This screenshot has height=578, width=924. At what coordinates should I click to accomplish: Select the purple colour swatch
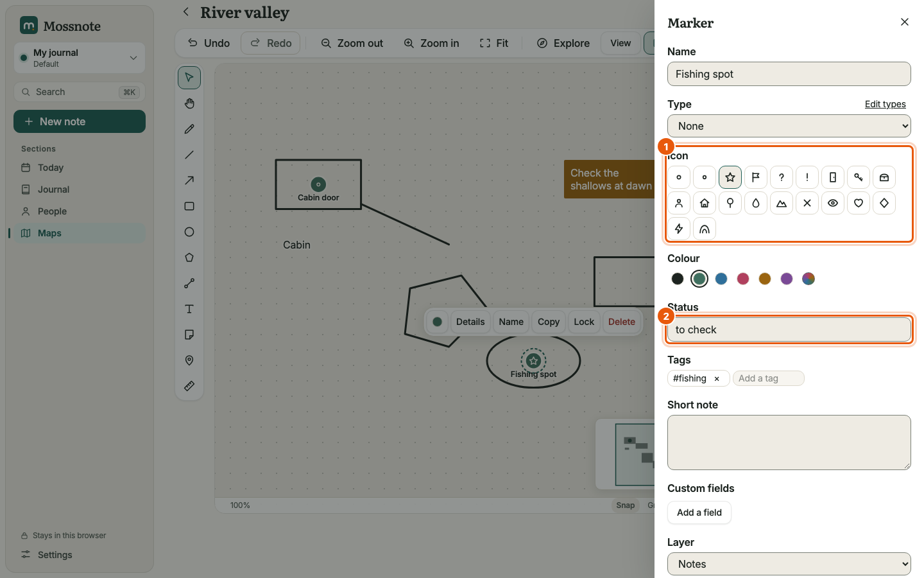pos(787,279)
